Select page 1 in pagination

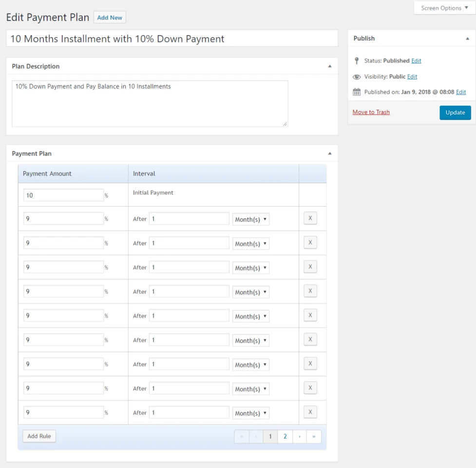(x=270, y=437)
